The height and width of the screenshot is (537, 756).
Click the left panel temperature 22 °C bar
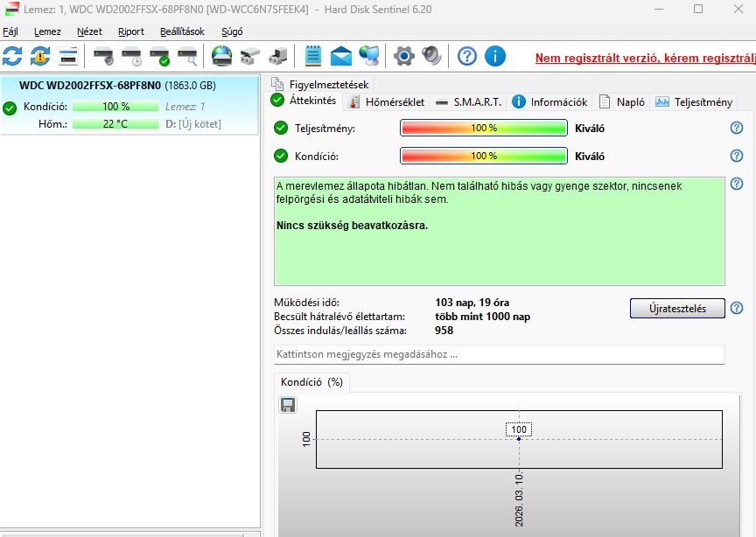[x=115, y=124]
